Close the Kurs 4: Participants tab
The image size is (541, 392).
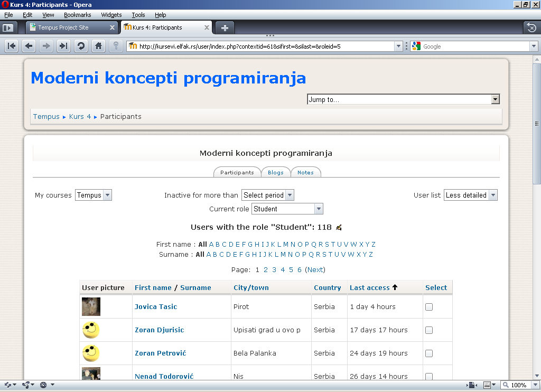207,27
